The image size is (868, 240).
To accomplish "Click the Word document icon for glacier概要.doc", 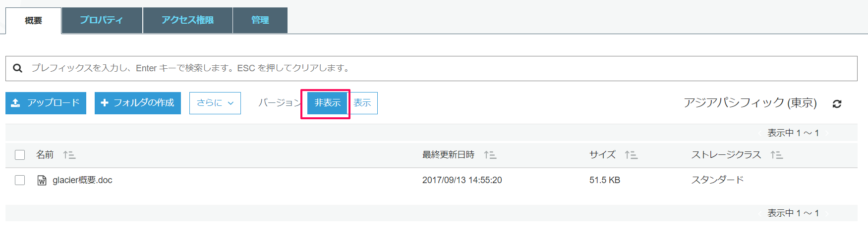I will tap(42, 181).
